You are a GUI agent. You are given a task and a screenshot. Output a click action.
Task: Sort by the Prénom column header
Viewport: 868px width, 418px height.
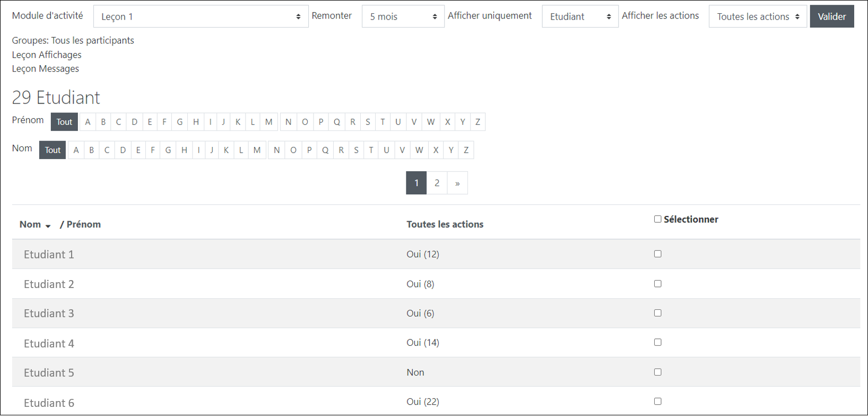click(83, 224)
